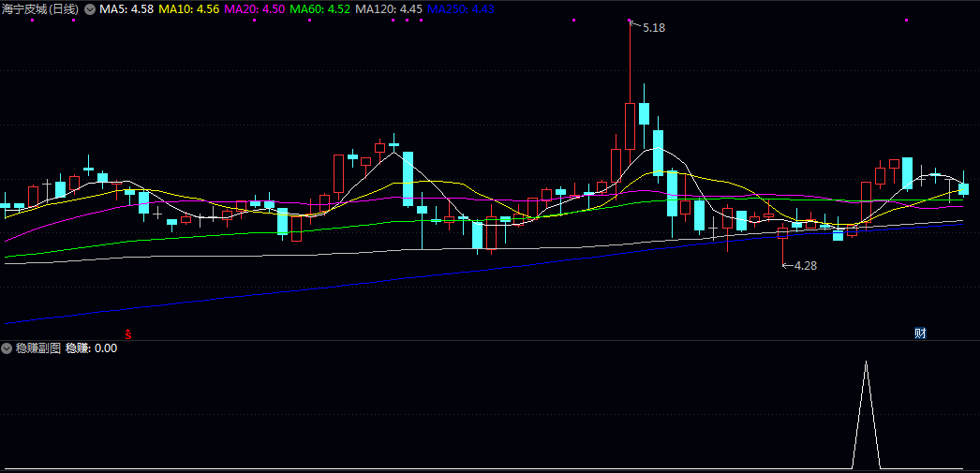Open the main chart indicator dropdown arrow
Screen dimensions: 980x473
tap(89, 9)
